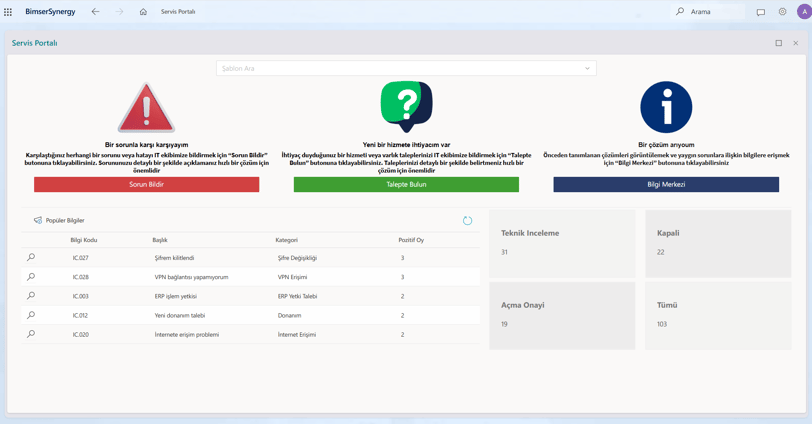This screenshot has height=424, width=812.
Task: Open the Teknik İnceleme card
Action: [562, 243]
